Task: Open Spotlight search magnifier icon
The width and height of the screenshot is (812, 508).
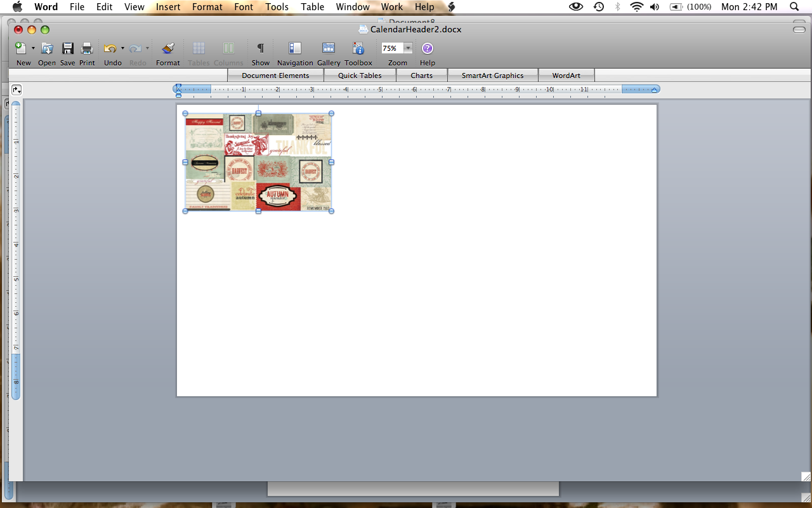Action: click(794, 7)
